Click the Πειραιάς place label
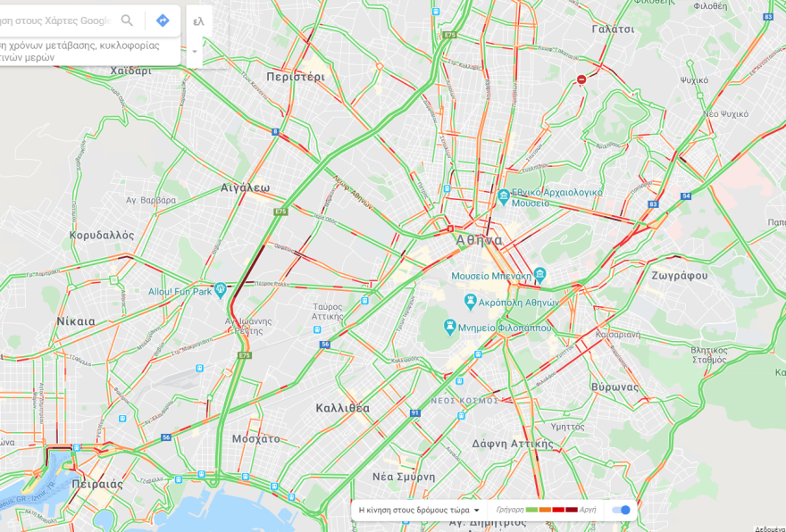The height and width of the screenshot is (532, 786). [x=97, y=484]
